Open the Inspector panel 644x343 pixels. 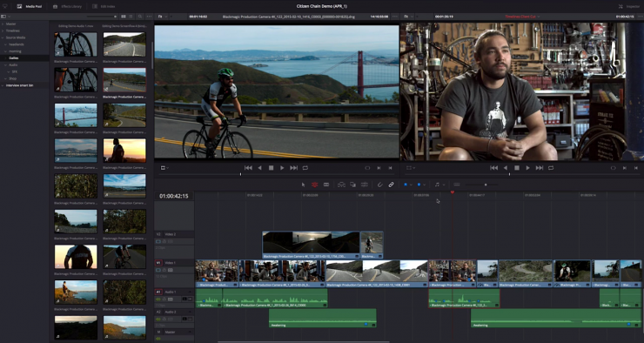[x=629, y=7]
